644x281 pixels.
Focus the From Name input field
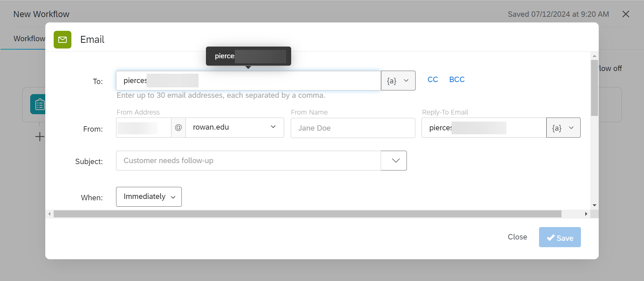click(x=353, y=128)
